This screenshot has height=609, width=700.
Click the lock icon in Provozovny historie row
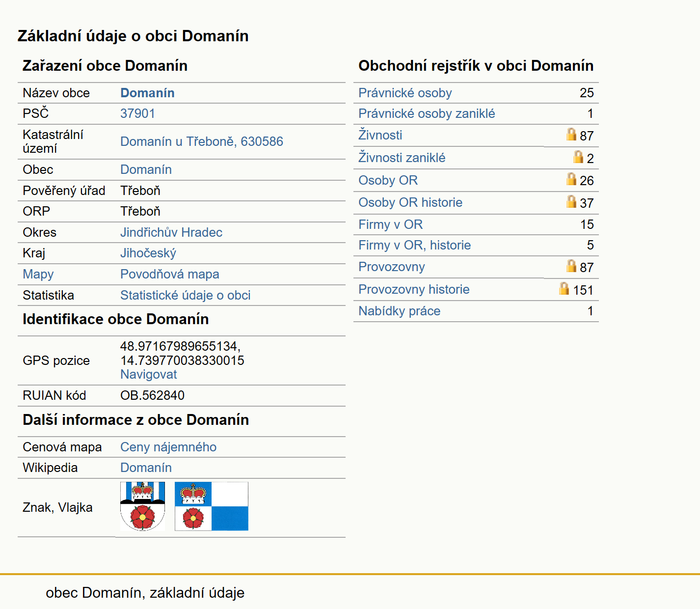pos(564,288)
